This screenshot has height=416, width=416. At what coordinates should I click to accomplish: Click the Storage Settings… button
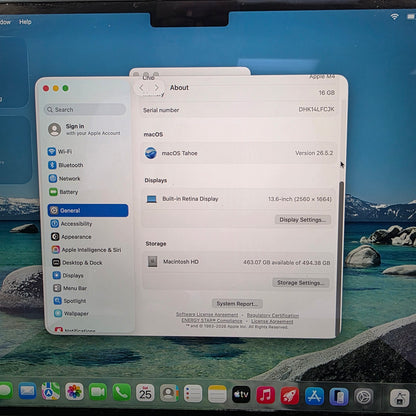301,283
